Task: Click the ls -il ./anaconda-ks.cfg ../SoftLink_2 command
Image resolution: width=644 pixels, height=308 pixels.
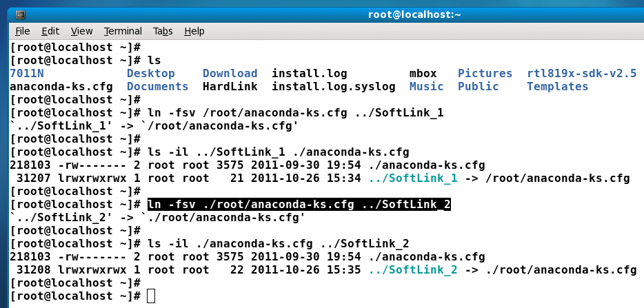Action: click(279, 244)
